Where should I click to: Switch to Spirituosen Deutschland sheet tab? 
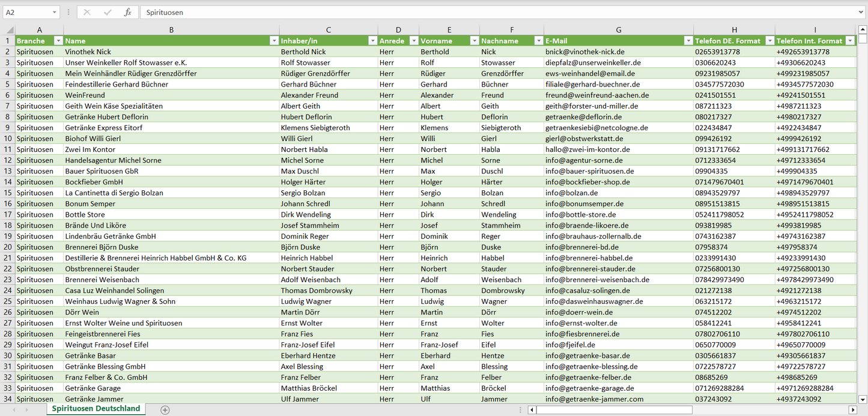[x=96, y=409]
